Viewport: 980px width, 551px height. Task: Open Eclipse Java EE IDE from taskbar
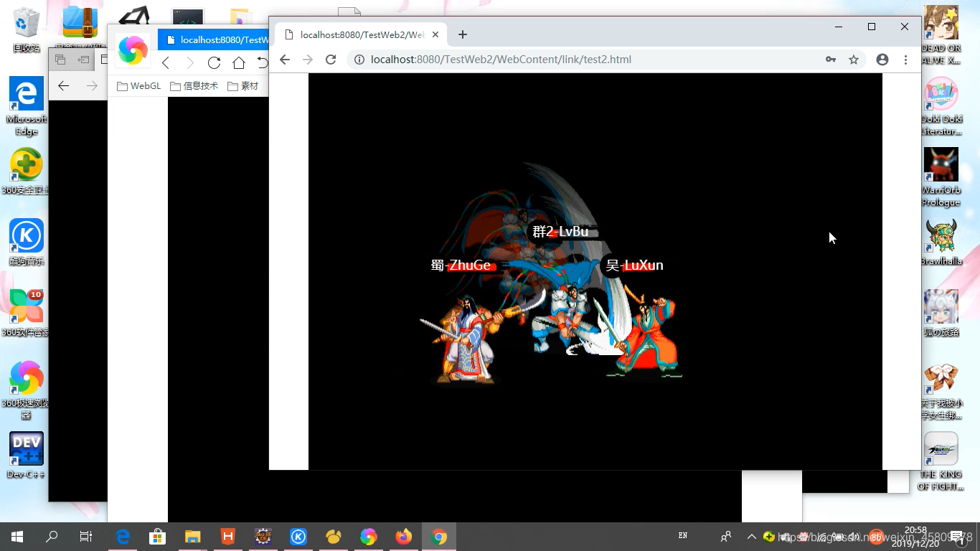[x=263, y=537]
